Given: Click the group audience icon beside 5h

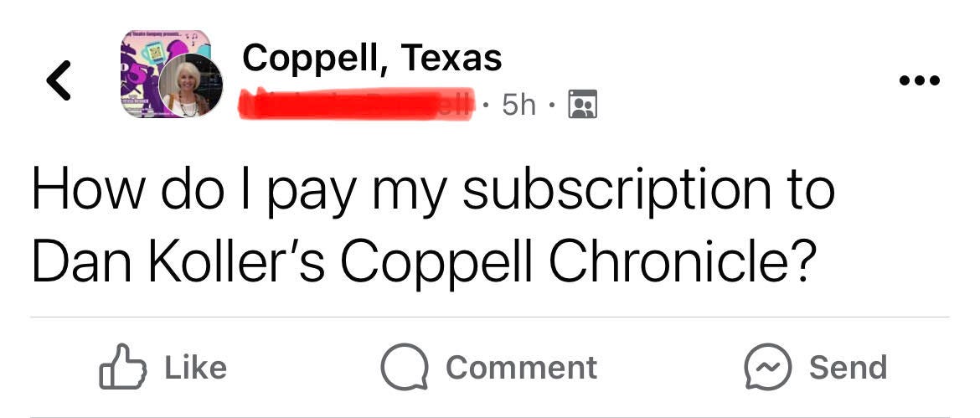Looking at the screenshot, I should [x=582, y=105].
